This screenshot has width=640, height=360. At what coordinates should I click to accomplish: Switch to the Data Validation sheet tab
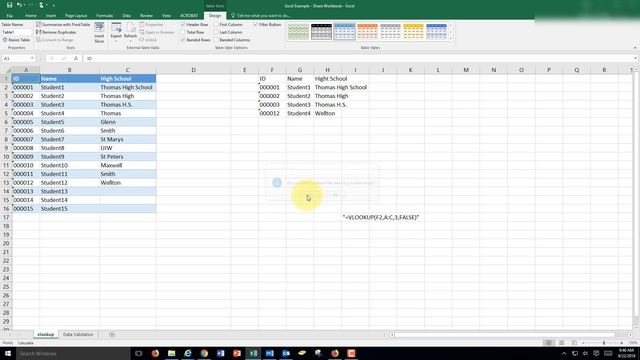(x=78, y=335)
